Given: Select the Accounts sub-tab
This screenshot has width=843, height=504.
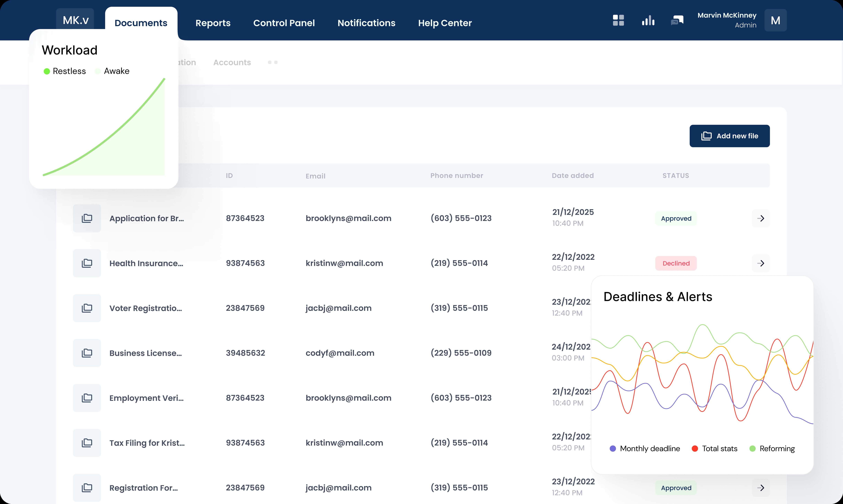Looking at the screenshot, I should pyautogui.click(x=232, y=63).
